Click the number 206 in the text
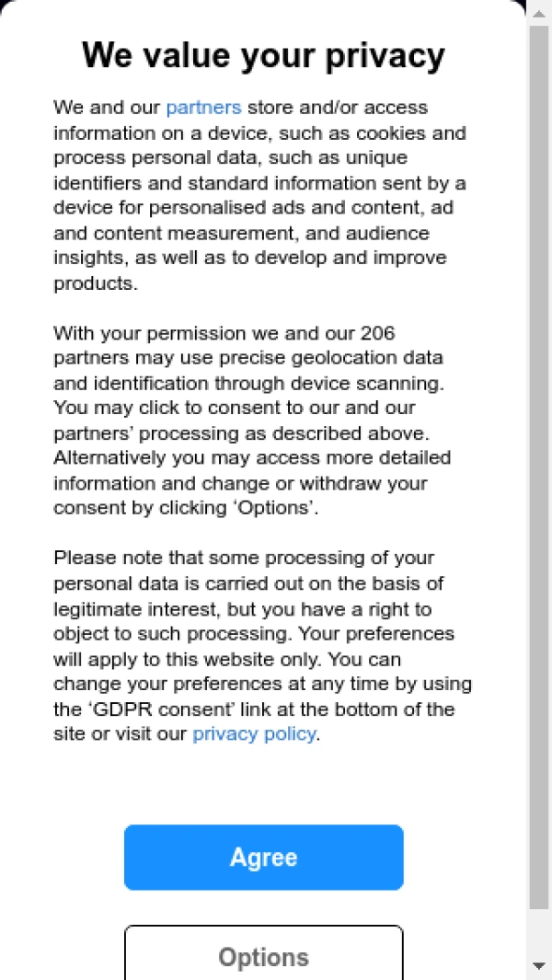The width and height of the screenshot is (552, 980). pos(378,332)
